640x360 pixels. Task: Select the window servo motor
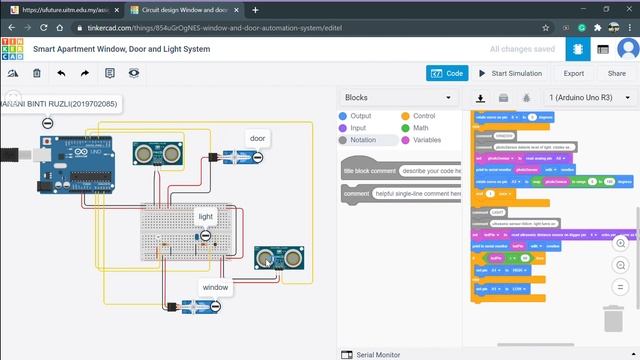(195, 307)
